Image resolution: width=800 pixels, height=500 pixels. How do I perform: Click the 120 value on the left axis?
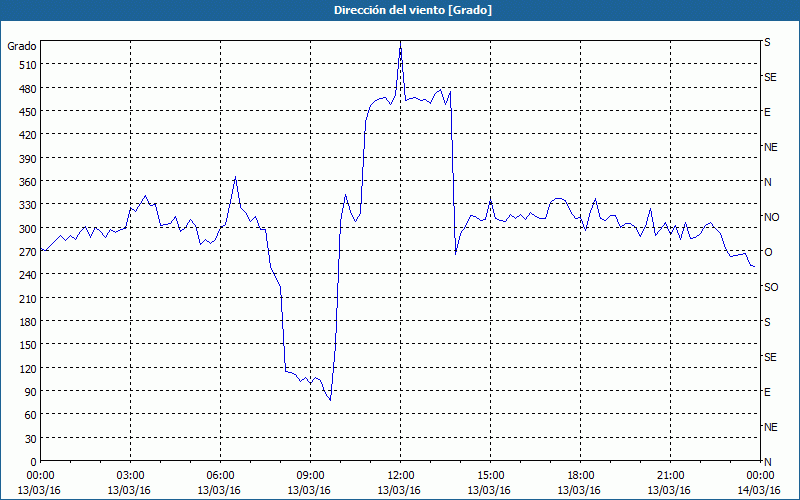(28, 368)
